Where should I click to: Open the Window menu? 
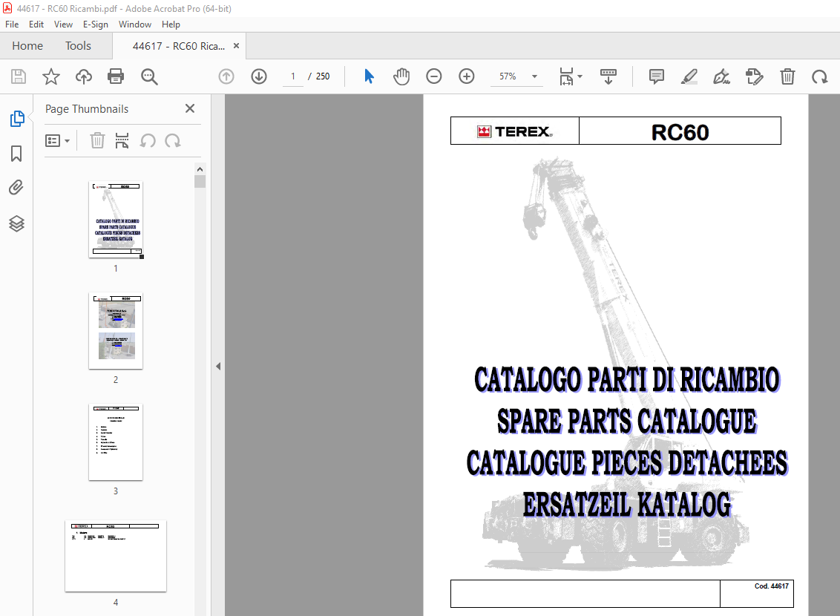coord(135,24)
